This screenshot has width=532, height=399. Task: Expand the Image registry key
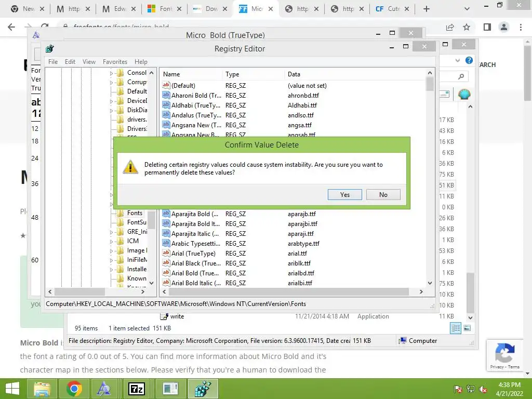[111, 251]
